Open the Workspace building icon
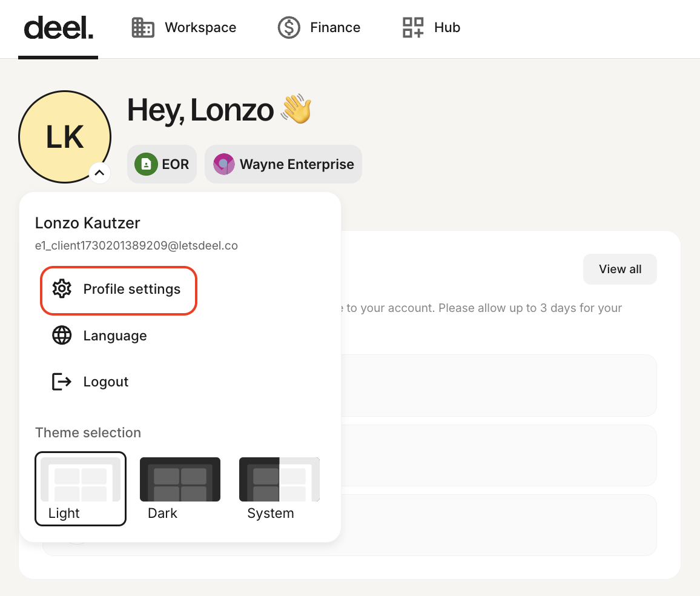Viewport: 700px width, 596px height. tap(142, 27)
